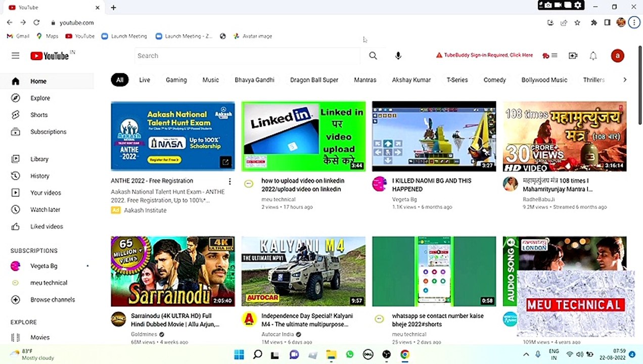
Task: Bookmark this page star icon
Action: pyautogui.click(x=577, y=22)
